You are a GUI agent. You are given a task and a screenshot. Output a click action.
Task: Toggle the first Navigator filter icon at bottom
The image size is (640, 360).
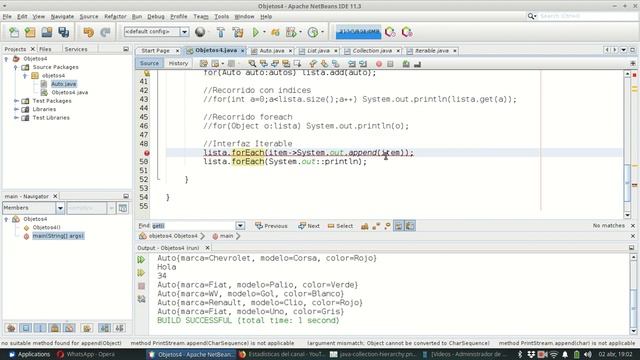point(11,328)
